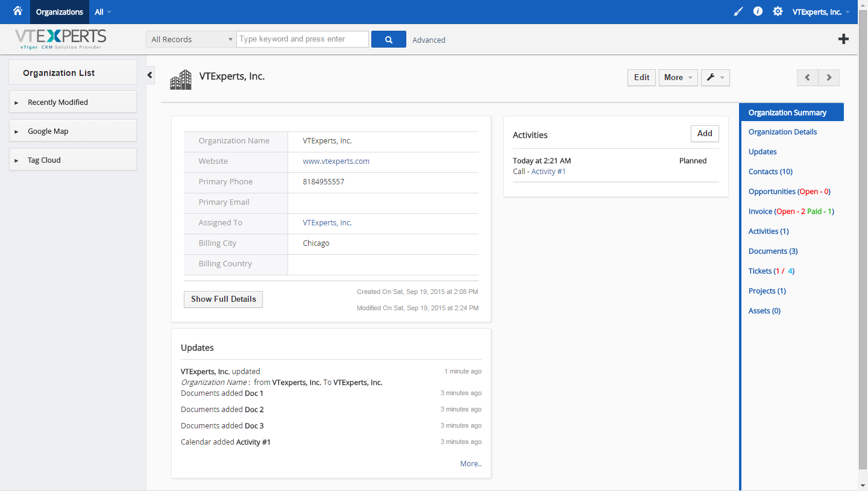Go to previous record arrow
This screenshot has width=868, height=491.
(x=808, y=77)
